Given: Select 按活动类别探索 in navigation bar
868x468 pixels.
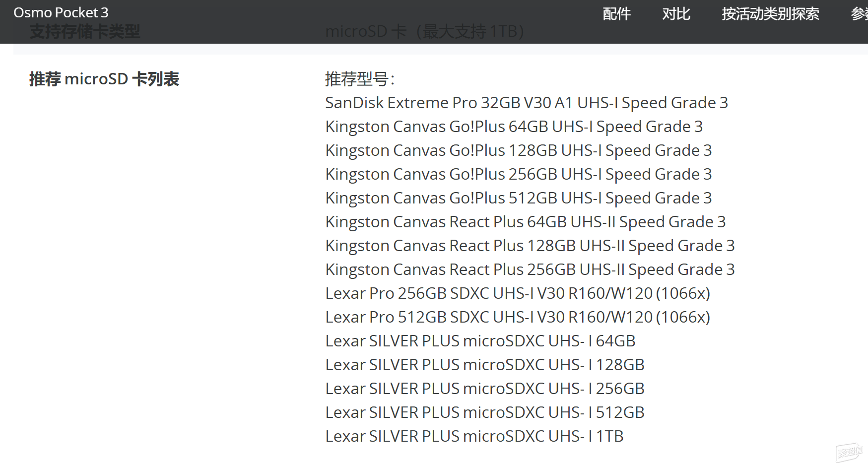Looking at the screenshot, I should point(770,14).
